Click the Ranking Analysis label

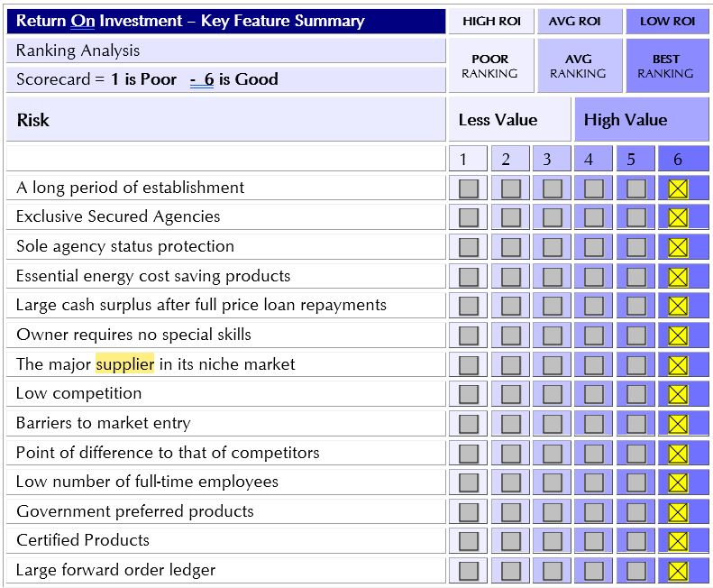point(78,51)
